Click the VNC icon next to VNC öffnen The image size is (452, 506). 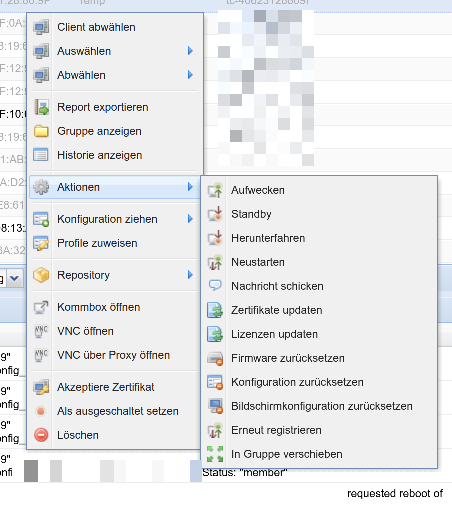coord(41,331)
